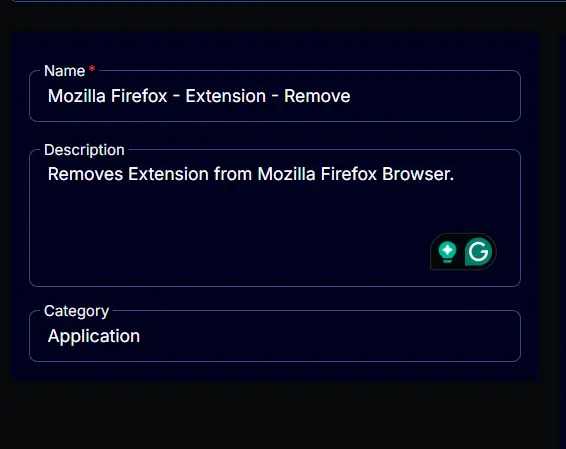This screenshot has height=449, width=566.
Task: Click the Application text in Category
Action: [x=94, y=336]
